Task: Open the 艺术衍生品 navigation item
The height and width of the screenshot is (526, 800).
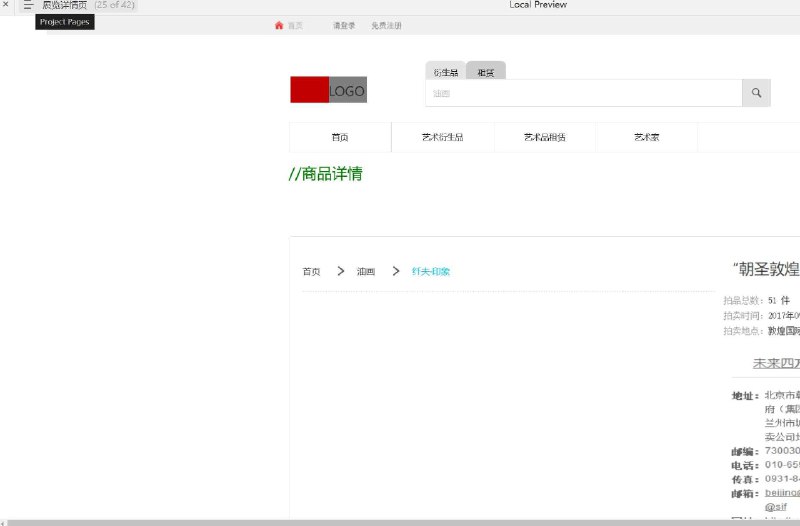Action: coord(442,137)
